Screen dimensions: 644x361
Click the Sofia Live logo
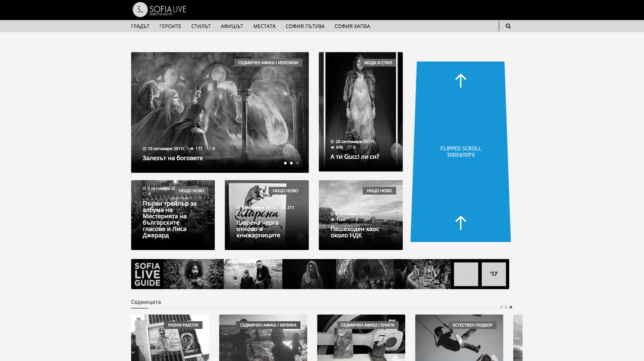[x=160, y=10]
